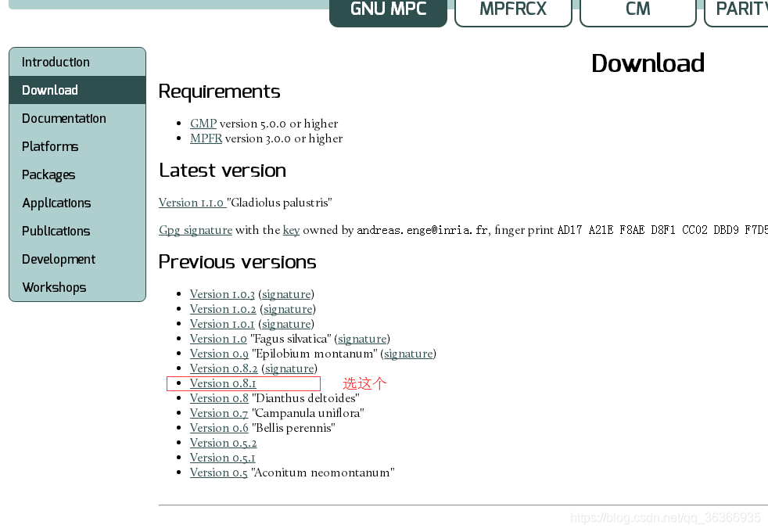Click the Previous versions heading
Image resolution: width=768 pixels, height=532 pixels.
[237, 262]
